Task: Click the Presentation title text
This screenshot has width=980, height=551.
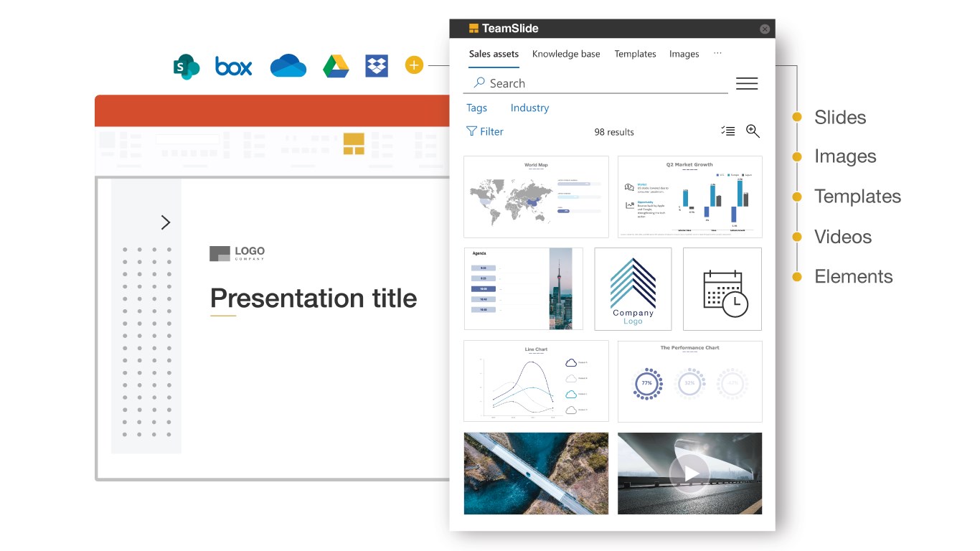Action: pyautogui.click(x=314, y=298)
